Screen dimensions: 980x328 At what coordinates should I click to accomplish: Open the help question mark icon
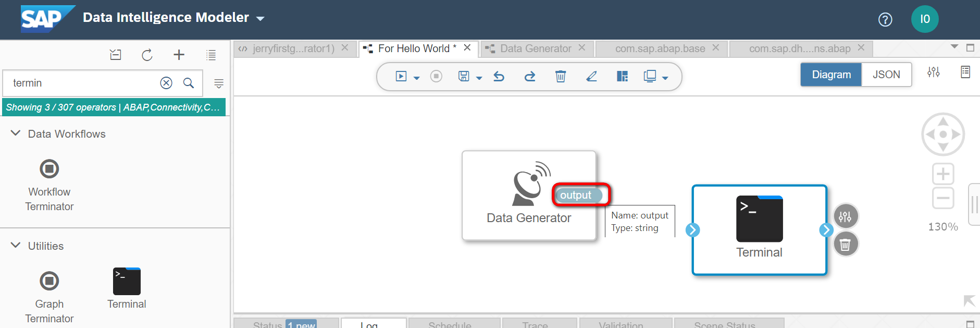(x=885, y=20)
